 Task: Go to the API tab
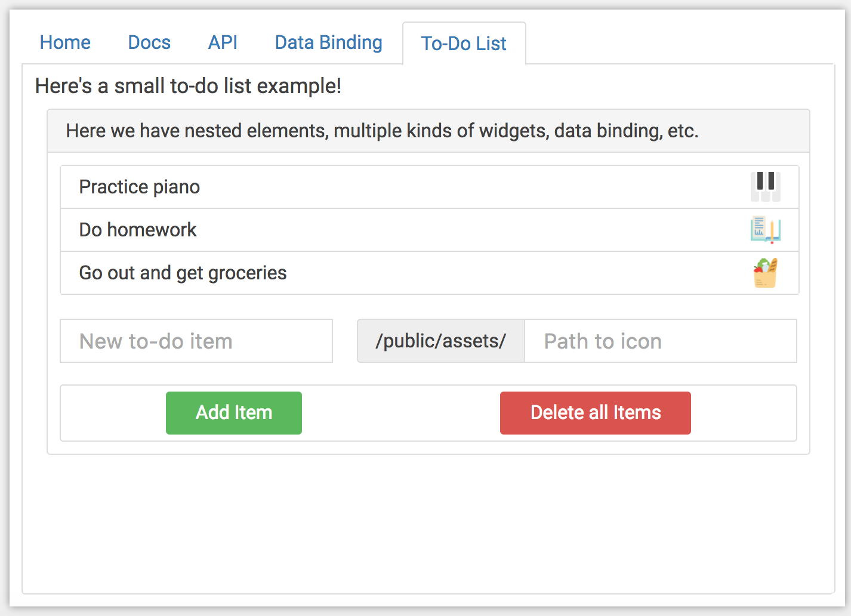point(223,42)
